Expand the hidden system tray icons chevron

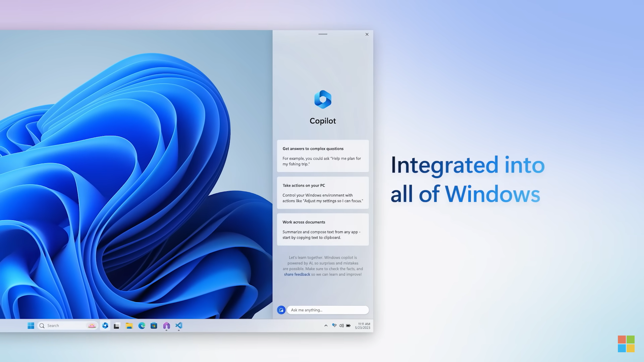pyautogui.click(x=326, y=326)
